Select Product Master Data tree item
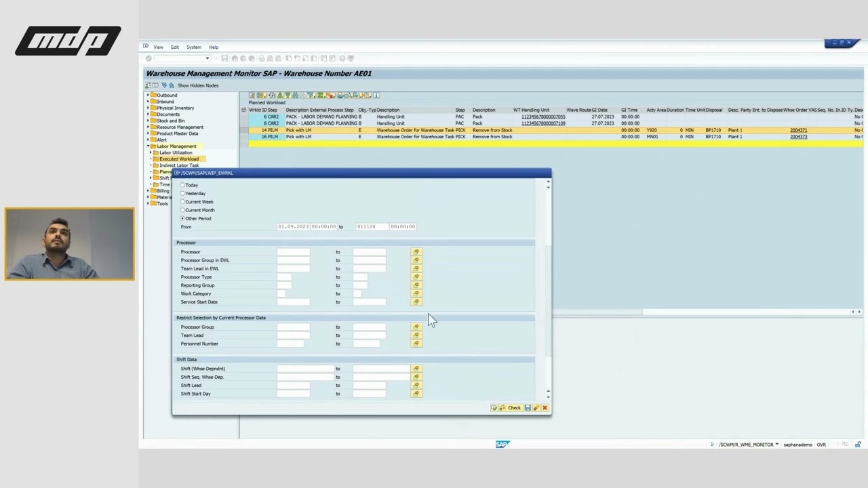Image resolution: width=868 pixels, height=488 pixels. point(178,134)
